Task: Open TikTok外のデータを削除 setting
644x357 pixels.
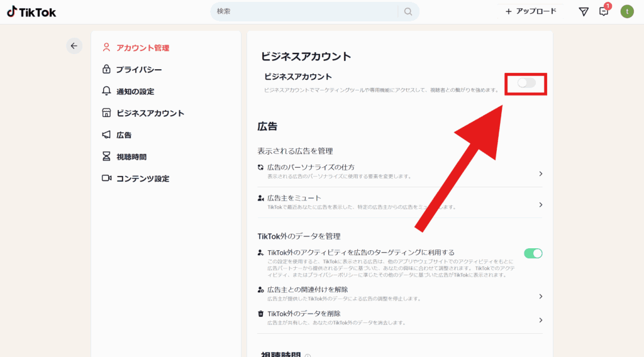Action: pos(400,319)
